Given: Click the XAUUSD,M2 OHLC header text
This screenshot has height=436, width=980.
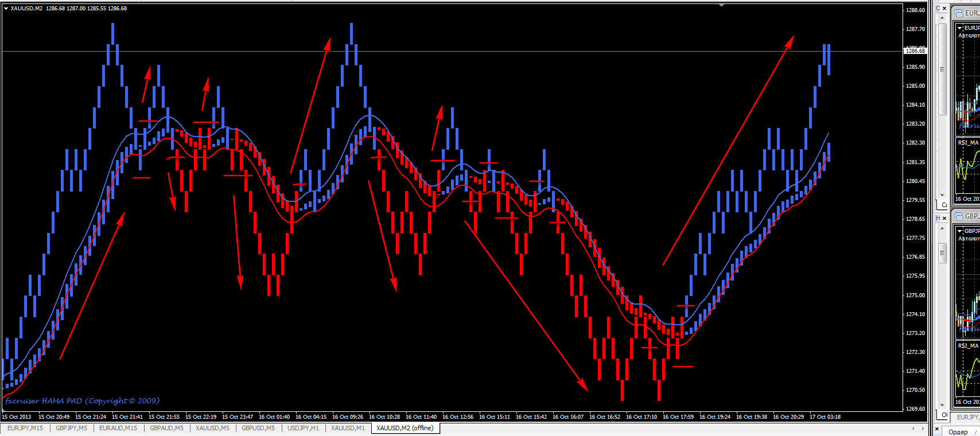Looking at the screenshot, I should [x=69, y=9].
